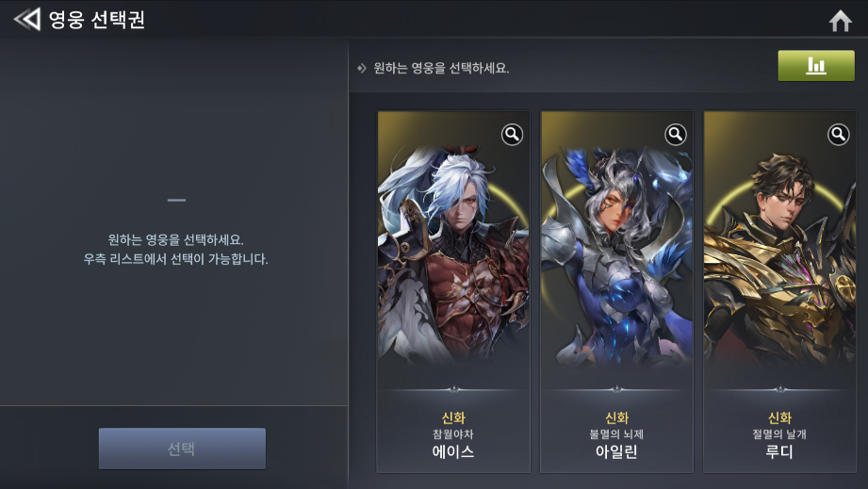Click the 루디 name label

point(779,452)
